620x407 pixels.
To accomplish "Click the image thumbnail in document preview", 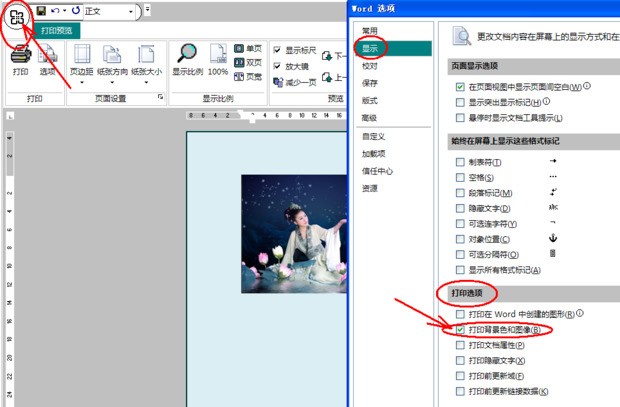I will (x=296, y=233).
